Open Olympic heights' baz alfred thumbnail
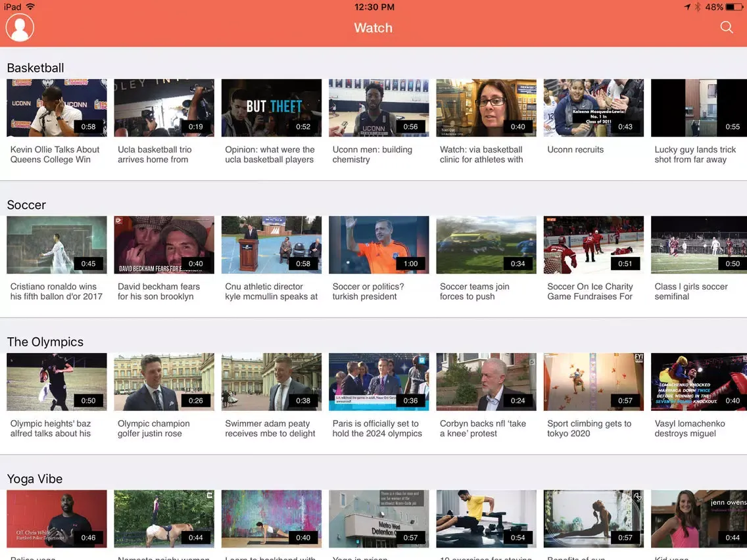This screenshot has width=747, height=560. (57, 382)
